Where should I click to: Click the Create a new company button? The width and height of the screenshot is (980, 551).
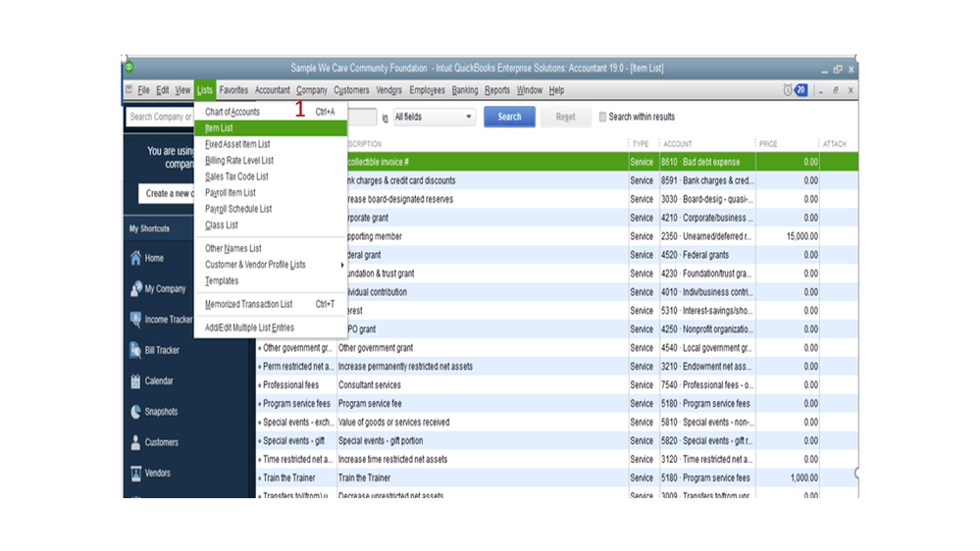tap(166, 194)
